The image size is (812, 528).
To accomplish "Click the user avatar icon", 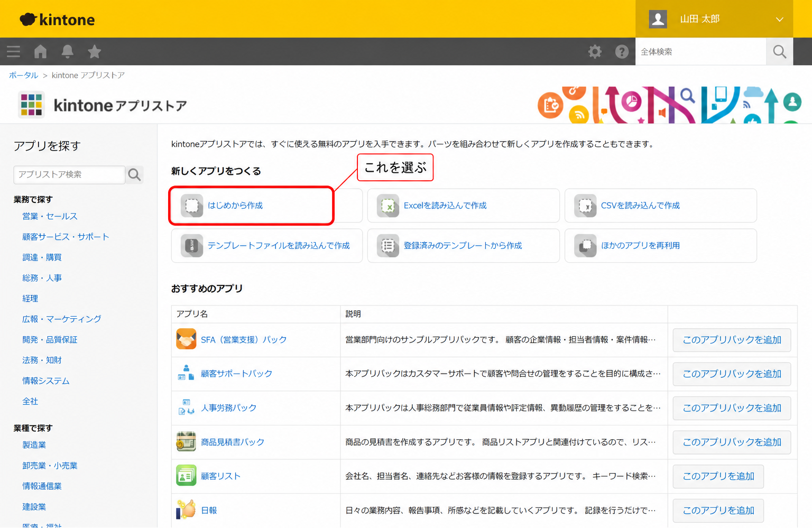I will click(658, 19).
